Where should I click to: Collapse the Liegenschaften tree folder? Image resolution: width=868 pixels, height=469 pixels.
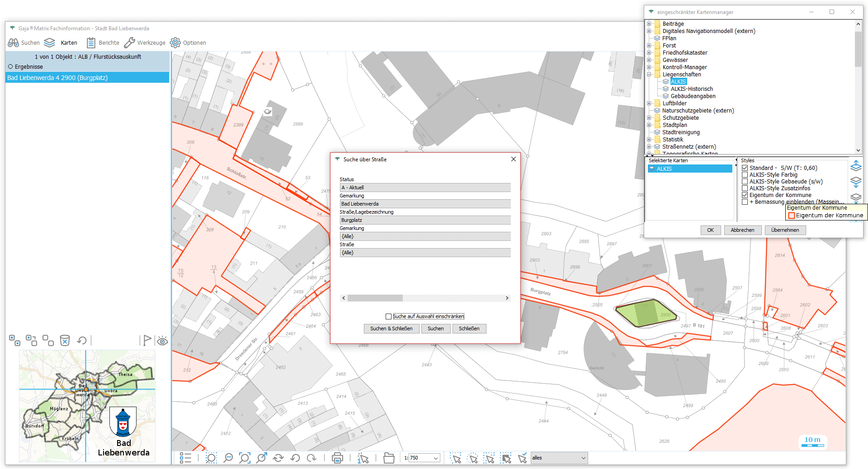(x=649, y=75)
